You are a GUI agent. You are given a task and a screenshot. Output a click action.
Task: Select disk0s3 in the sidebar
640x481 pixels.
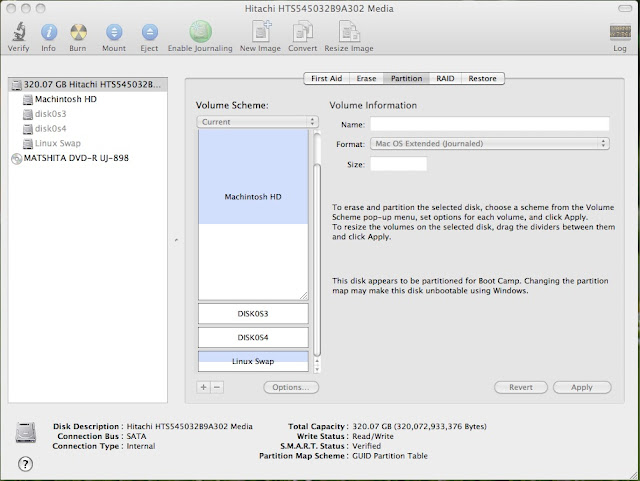88,114
